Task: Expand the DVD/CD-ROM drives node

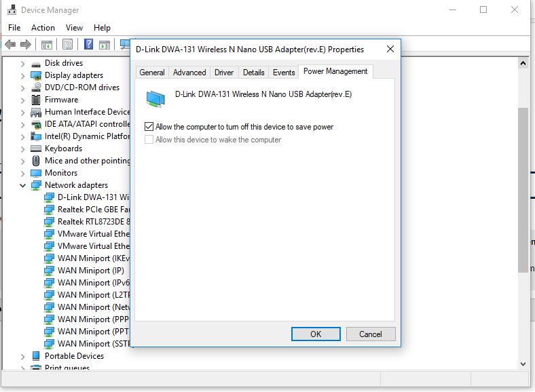Action: click(22, 88)
